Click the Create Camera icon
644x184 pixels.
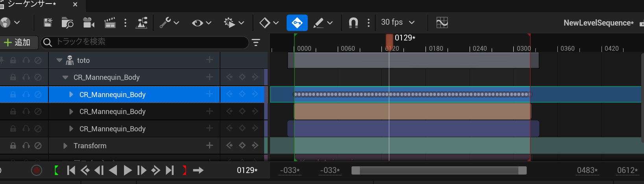(x=89, y=23)
